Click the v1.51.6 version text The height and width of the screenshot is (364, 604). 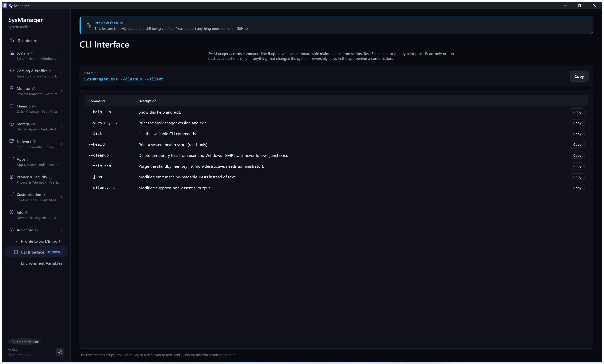[x=13, y=350]
